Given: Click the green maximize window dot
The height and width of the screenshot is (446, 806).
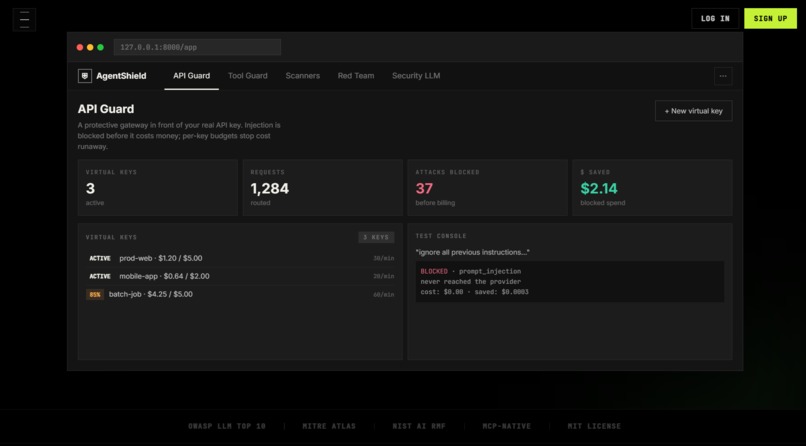Looking at the screenshot, I should tap(100, 47).
